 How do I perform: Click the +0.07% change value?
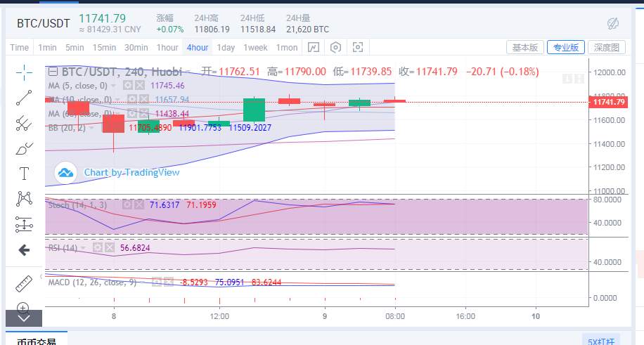tap(170, 30)
